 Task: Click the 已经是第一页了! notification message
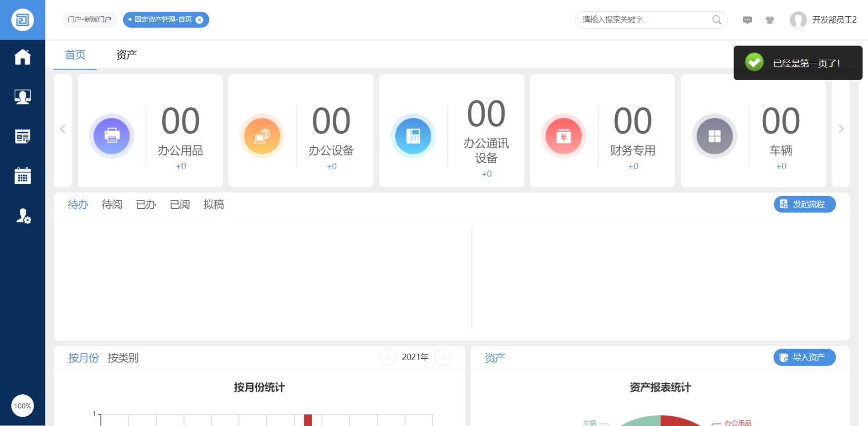pos(807,63)
